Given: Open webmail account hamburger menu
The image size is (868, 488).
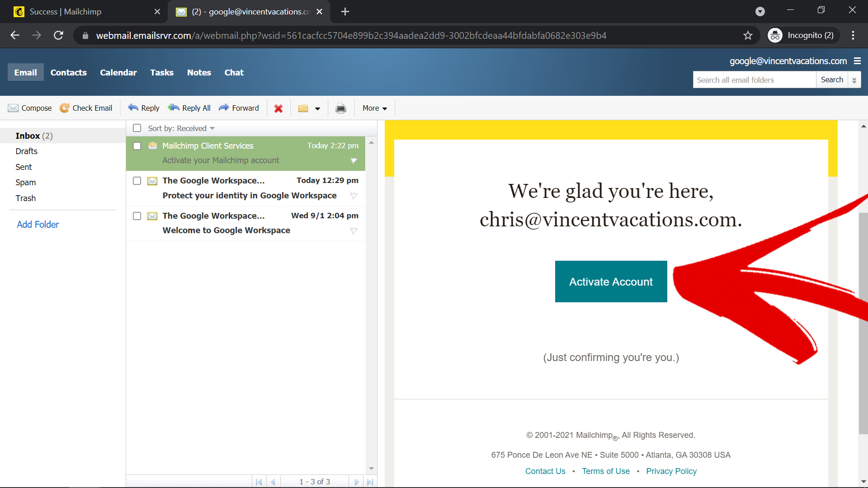Looking at the screenshot, I should point(857,61).
